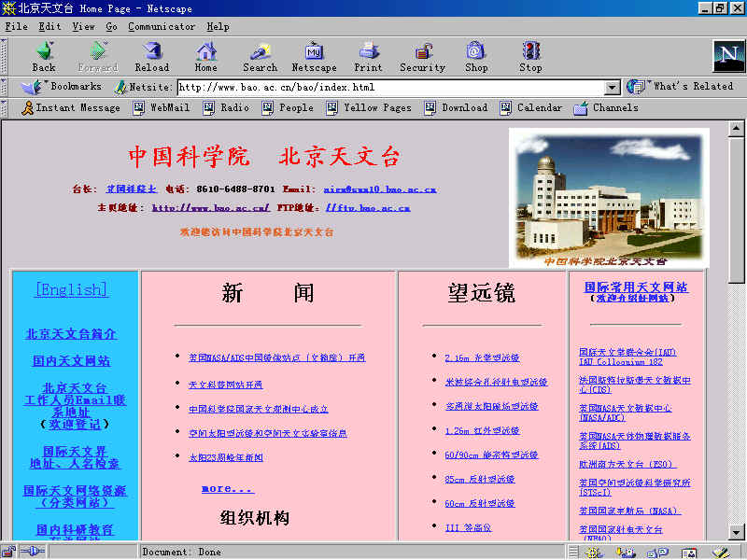Viewport: 747px width, 560px height.
Task: Launch Instant Message from the personal toolbar
Action: [71, 108]
